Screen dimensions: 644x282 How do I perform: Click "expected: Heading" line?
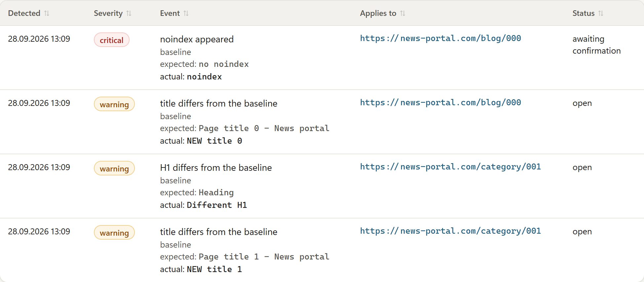tap(197, 193)
